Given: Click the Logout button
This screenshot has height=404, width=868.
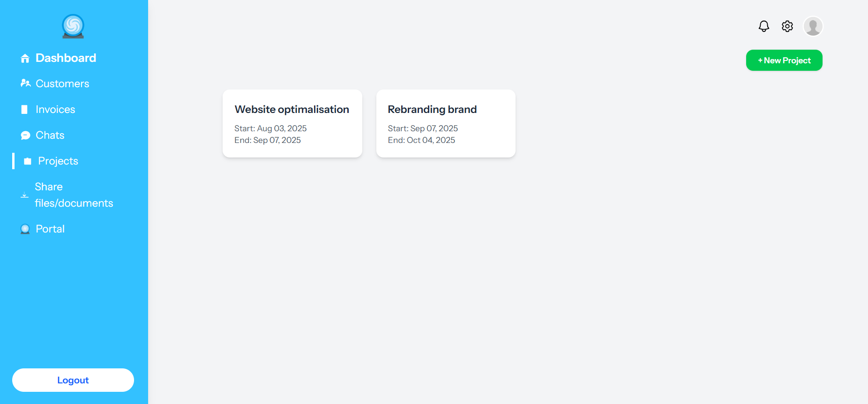Looking at the screenshot, I should pos(73,380).
